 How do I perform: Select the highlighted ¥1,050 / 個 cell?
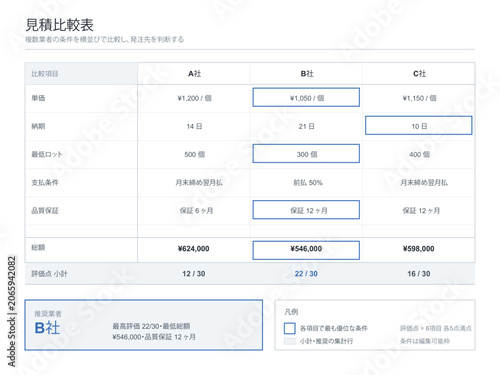point(306,97)
